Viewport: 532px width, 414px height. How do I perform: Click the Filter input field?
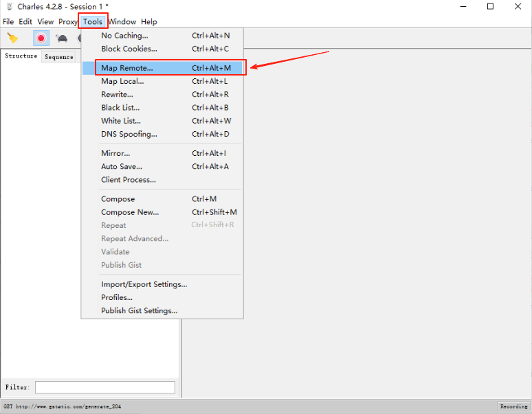[x=105, y=388]
